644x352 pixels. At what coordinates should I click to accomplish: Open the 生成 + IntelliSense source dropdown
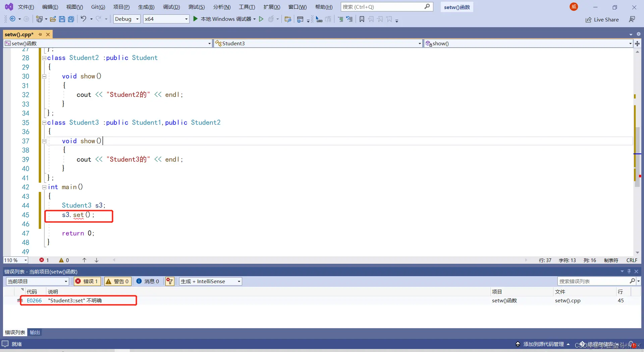tap(211, 281)
